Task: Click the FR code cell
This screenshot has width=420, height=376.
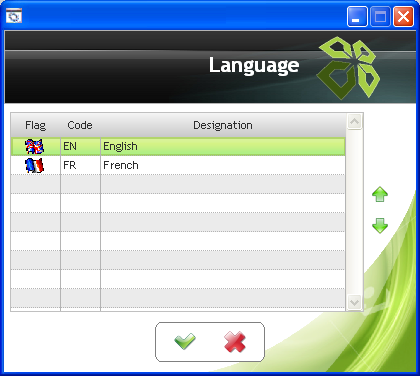Action: [80, 165]
